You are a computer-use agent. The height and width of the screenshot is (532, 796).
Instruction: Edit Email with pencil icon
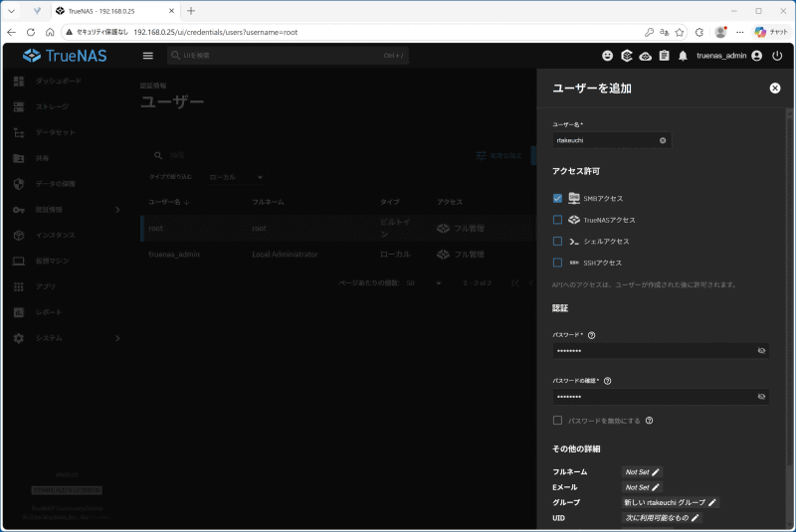pyautogui.click(x=656, y=487)
